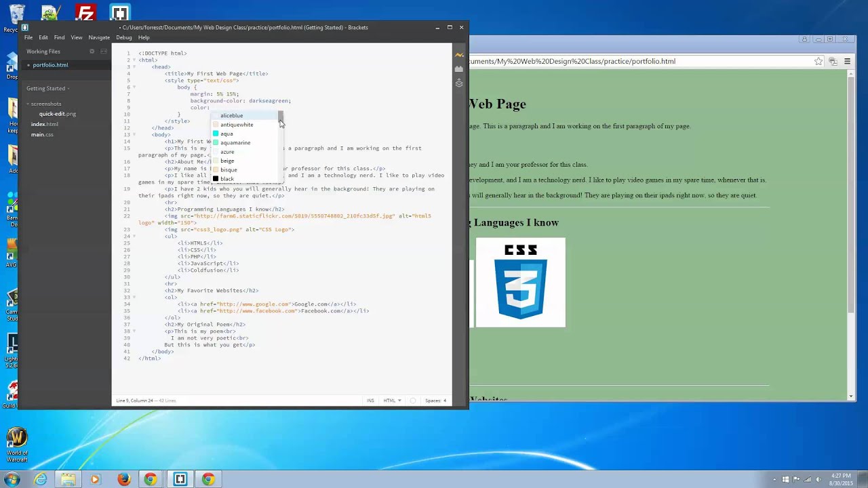Open HTML language mode dropdown
The height and width of the screenshot is (488, 868).
pyautogui.click(x=392, y=401)
